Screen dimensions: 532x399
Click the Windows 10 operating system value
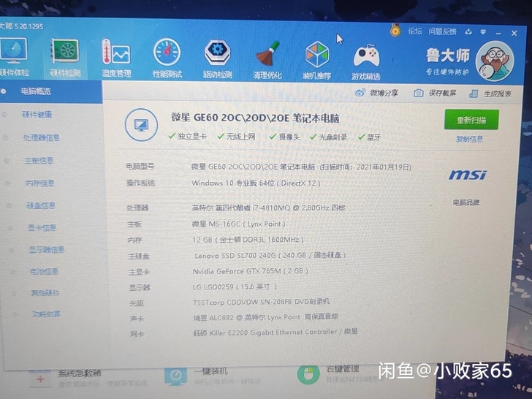(256, 183)
